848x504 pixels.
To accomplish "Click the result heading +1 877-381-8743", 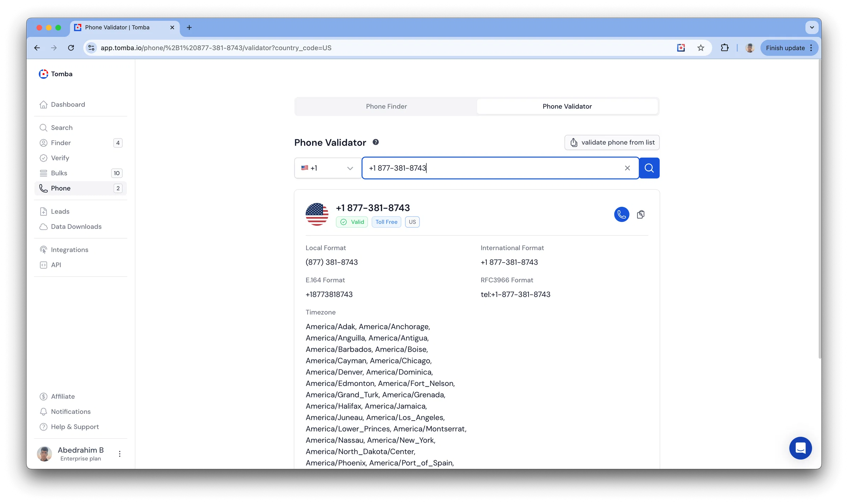I will coord(373,208).
